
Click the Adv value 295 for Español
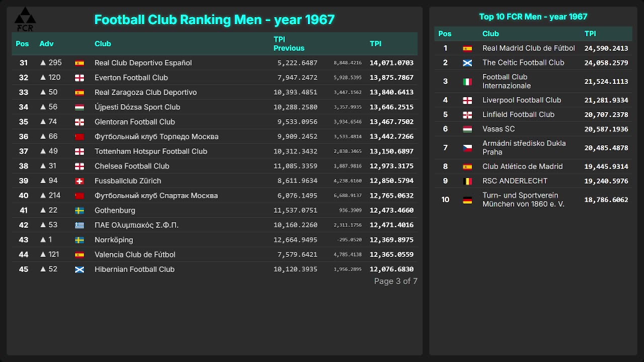(x=55, y=63)
